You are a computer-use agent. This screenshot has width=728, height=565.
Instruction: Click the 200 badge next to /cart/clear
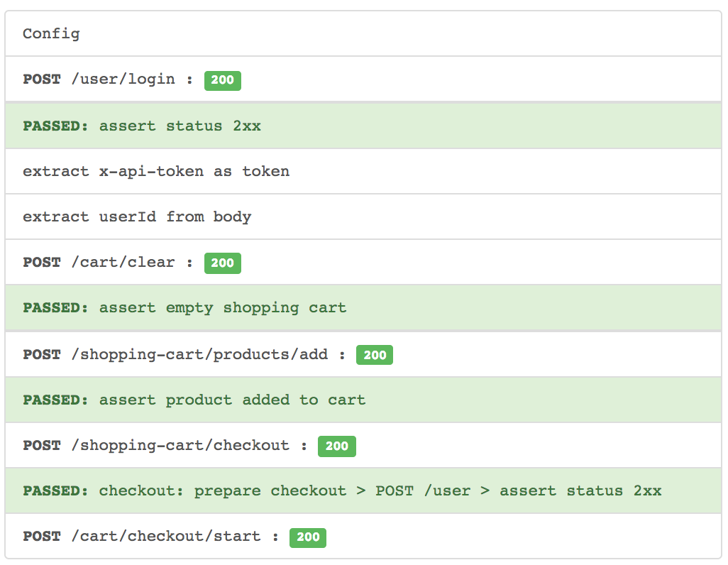click(x=222, y=263)
